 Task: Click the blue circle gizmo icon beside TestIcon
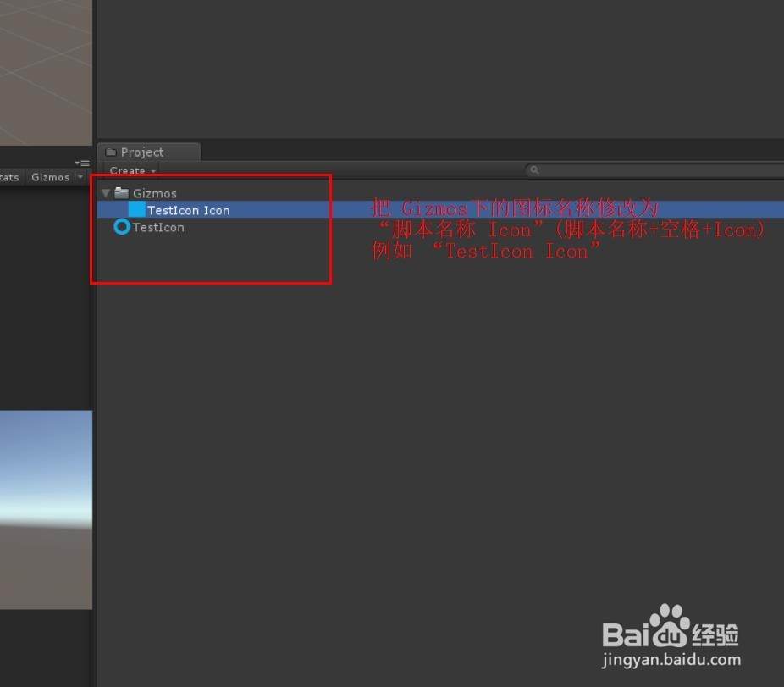click(121, 227)
